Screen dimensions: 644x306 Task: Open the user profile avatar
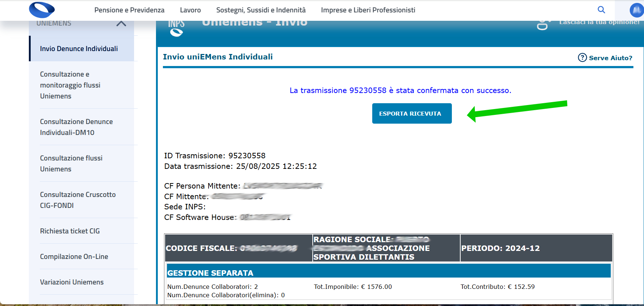pyautogui.click(x=636, y=10)
